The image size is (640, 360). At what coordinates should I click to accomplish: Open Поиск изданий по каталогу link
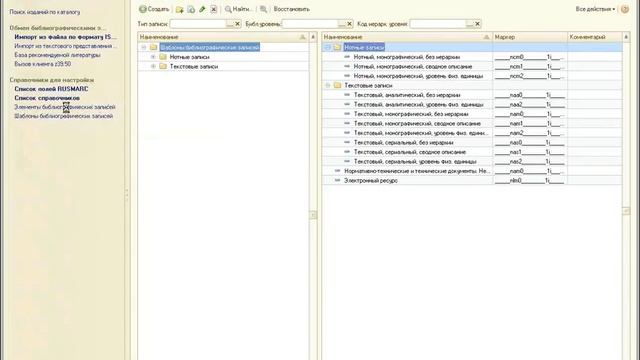(45, 12)
